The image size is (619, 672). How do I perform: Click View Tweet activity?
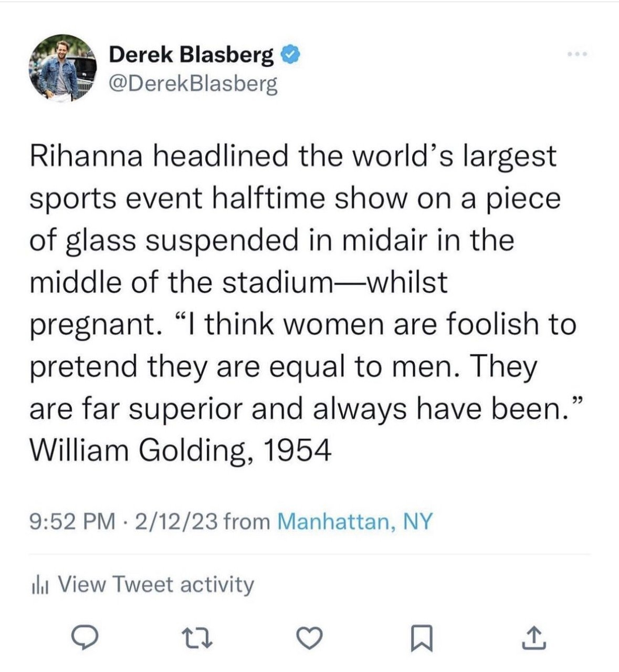pyautogui.click(x=156, y=584)
